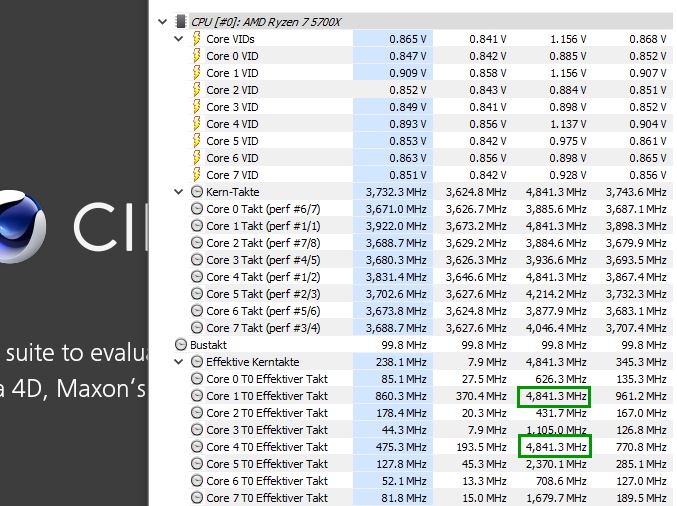The image size is (677, 506).
Task: Select the Core 7 VID row label
Action: point(232,175)
